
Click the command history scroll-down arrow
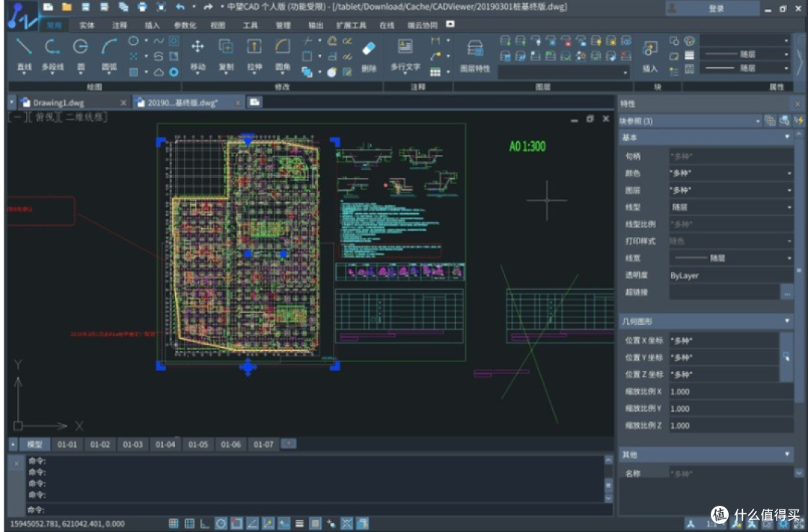tap(608, 498)
